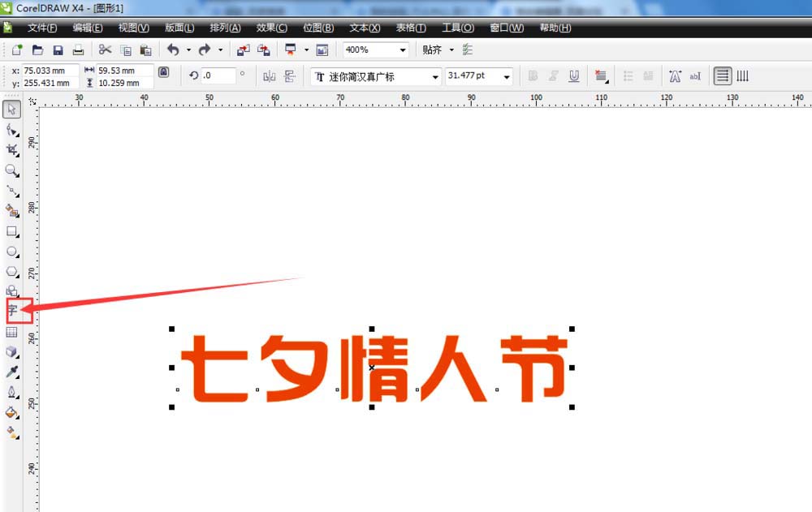Image resolution: width=812 pixels, height=512 pixels.
Task: Select the Freehand drawing tool
Action: tap(12, 191)
